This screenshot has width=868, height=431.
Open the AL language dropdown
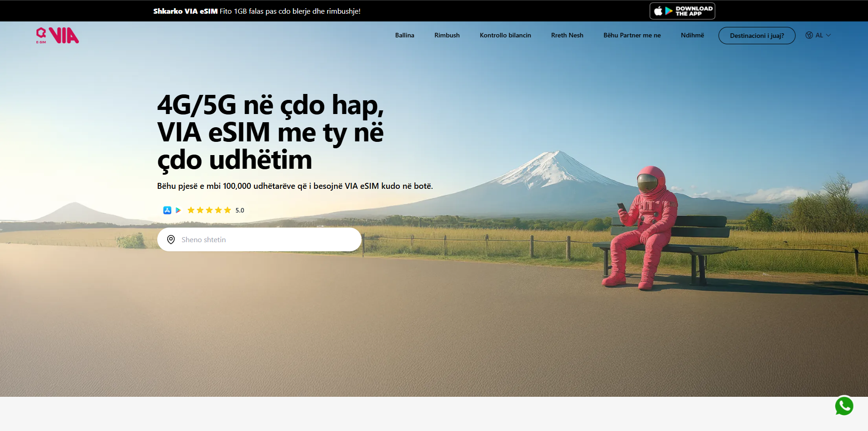[819, 35]
